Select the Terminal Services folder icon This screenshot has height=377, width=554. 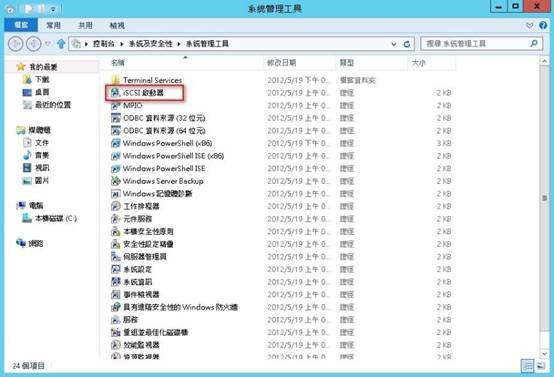click(x=116, y=80)
